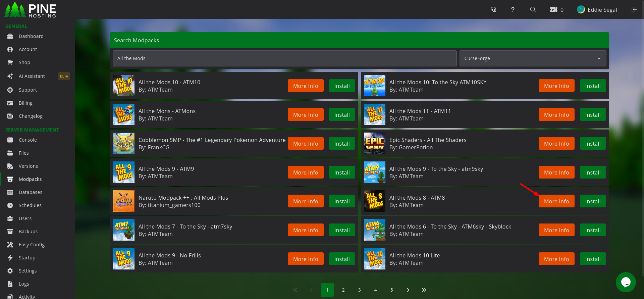
Task: Go to page 3 of results
Action: coord(360,290)
